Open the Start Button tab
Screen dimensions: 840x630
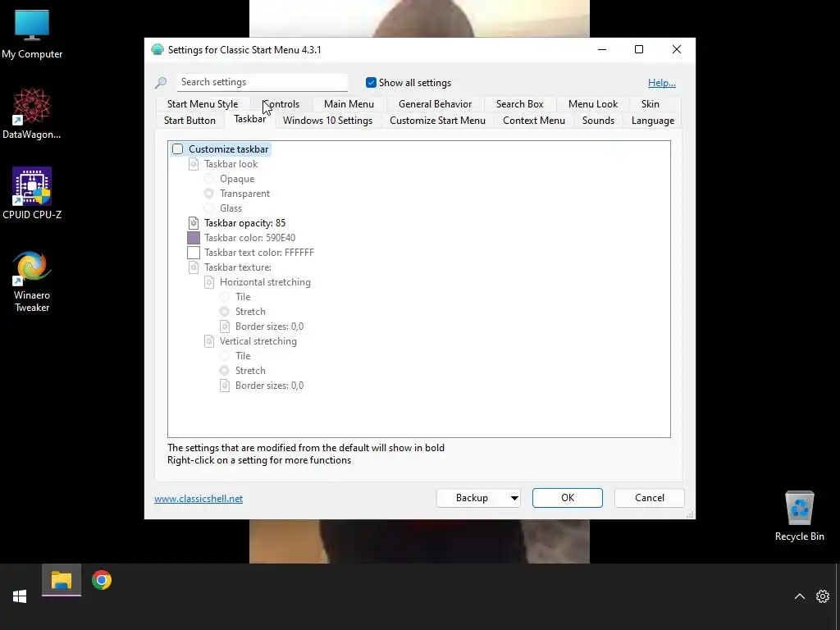point(189,121)
